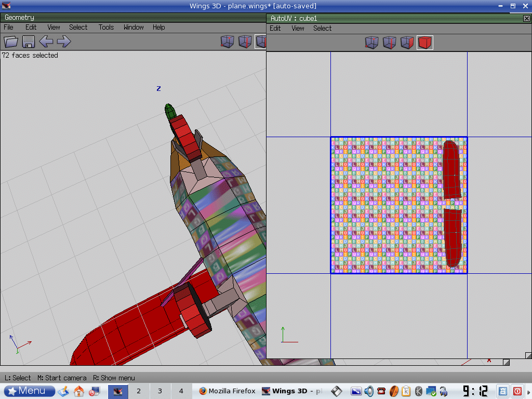This screenshot has width=532, height=399.
Task: Expand the AutoUV View menu
Action: click(298, 28)
